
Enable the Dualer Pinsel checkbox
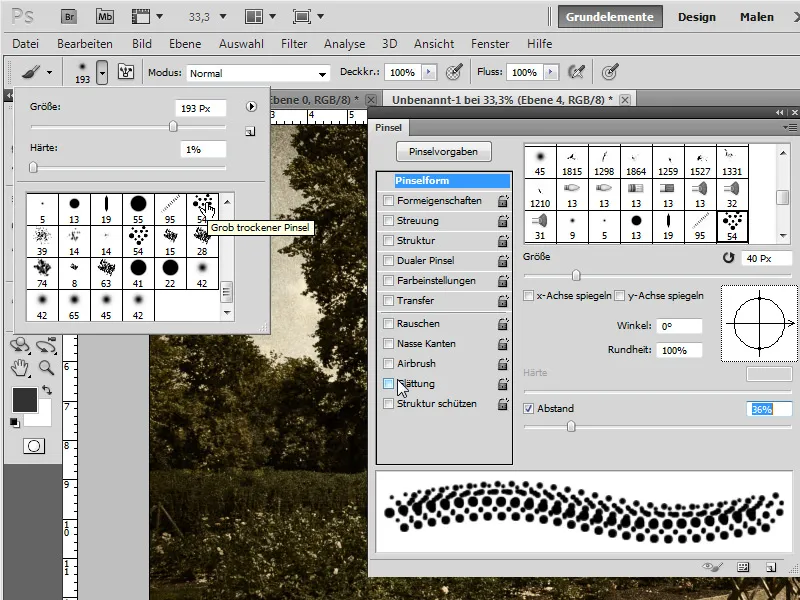pos(388,260)
